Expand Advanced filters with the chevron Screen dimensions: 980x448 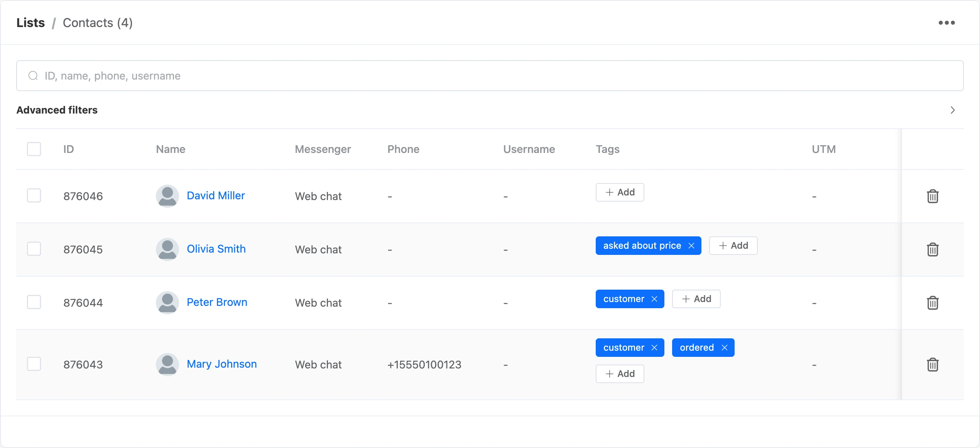tap(953, 110)
